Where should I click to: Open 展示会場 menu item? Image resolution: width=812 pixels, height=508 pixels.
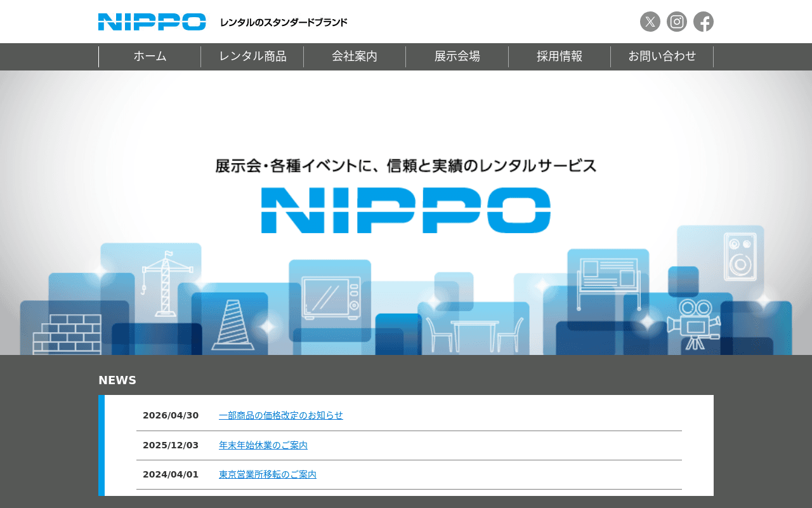(457, 57)
